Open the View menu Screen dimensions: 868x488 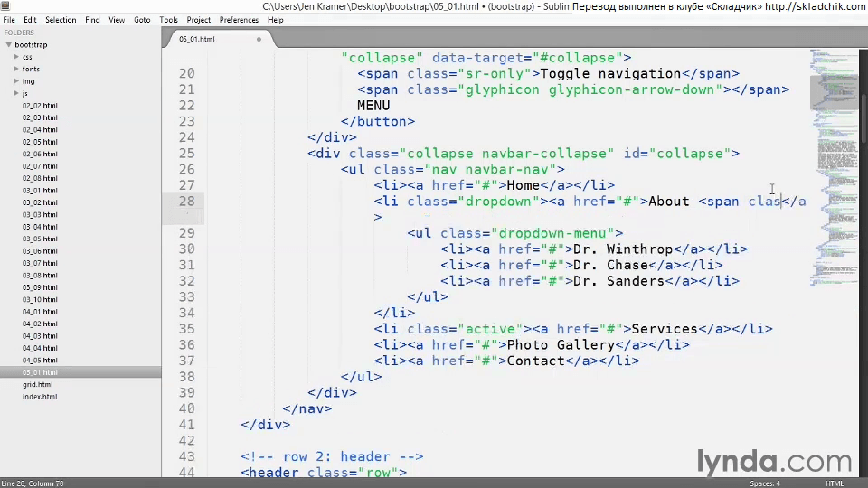click(117, 19)
